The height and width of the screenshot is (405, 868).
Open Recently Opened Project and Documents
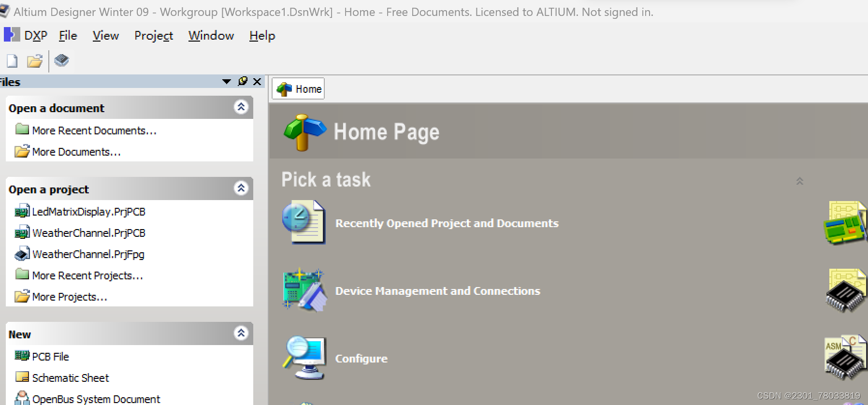coord(447,223)
